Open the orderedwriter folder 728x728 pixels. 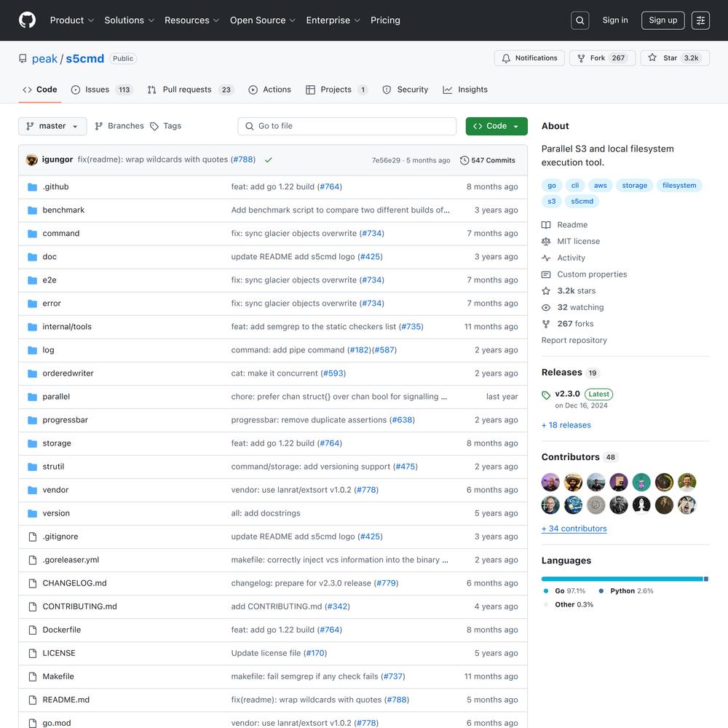pyautogui.click(x=68, y=373)
